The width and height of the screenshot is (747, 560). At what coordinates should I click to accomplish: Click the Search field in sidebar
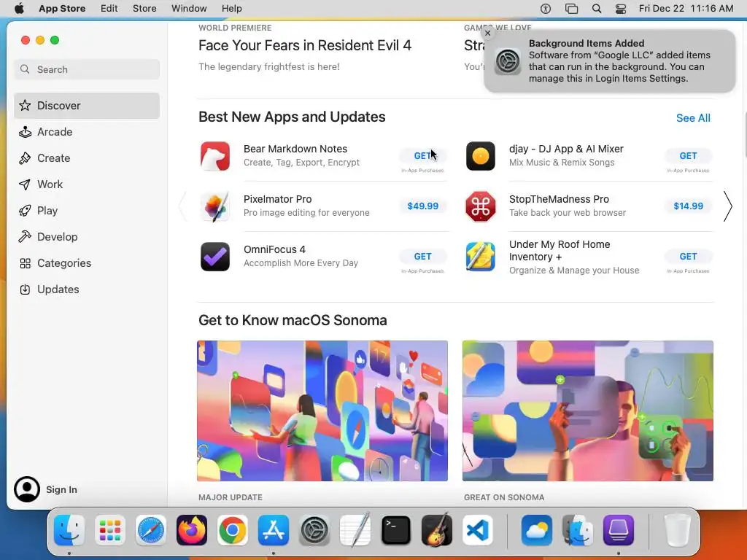point(87,69)
